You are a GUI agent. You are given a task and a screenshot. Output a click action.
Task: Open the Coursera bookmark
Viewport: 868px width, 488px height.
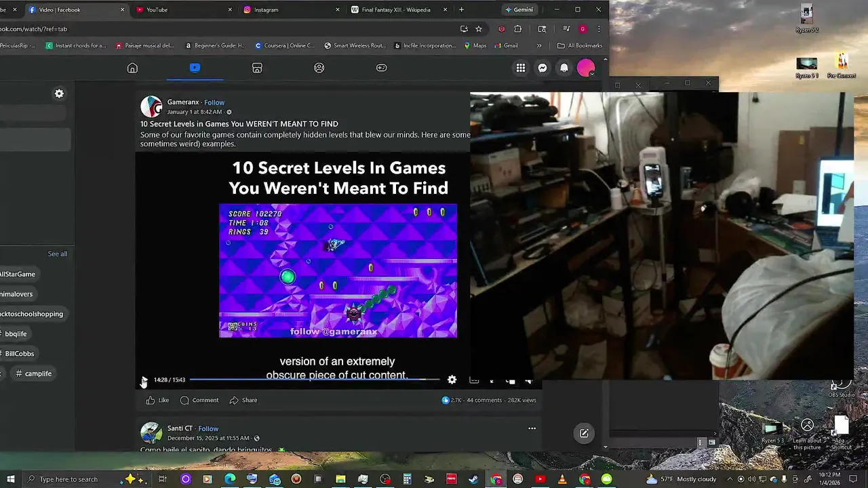(x=285, y=45)
